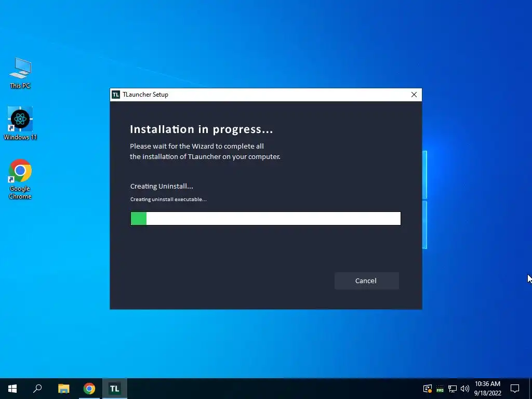Click the 'Installation in progress...' heading
532x399 pixels.
click(x=202, y=129)
